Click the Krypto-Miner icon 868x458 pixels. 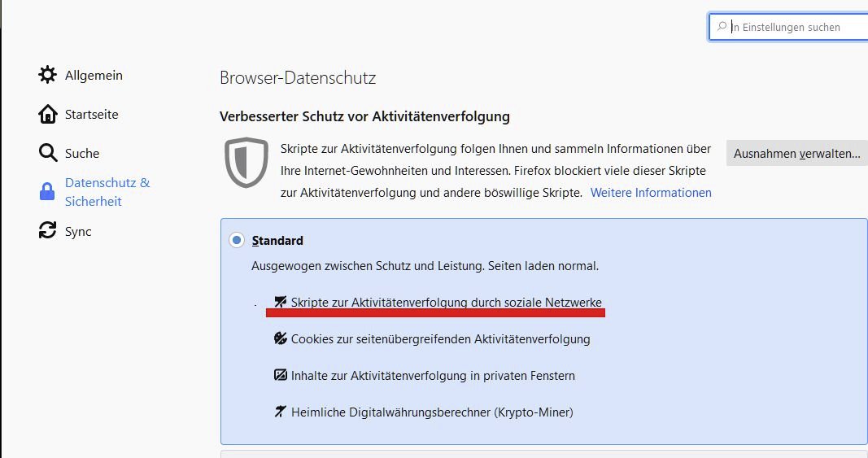point(281,412)
